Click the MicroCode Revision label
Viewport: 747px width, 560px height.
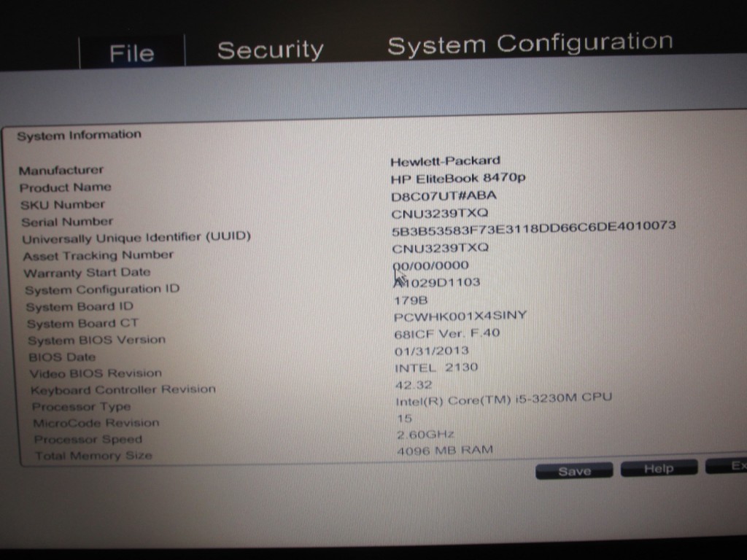(96, 423)
